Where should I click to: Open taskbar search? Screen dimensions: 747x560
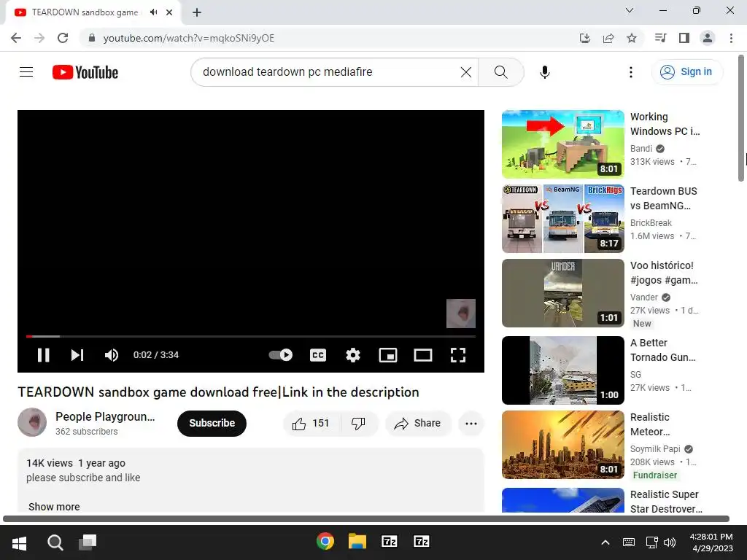point(55,542)
